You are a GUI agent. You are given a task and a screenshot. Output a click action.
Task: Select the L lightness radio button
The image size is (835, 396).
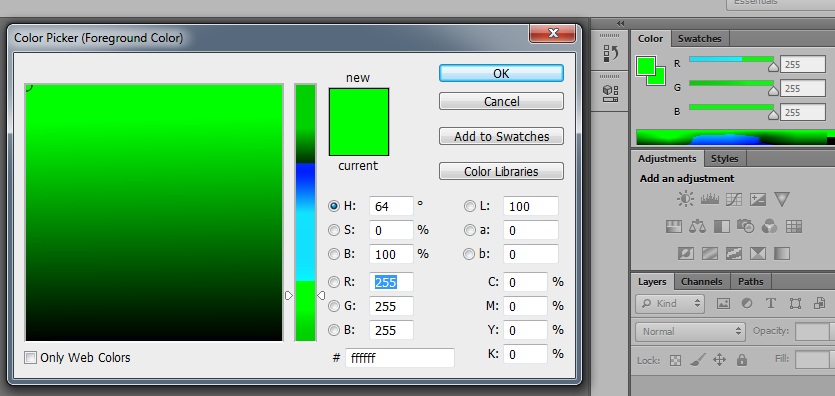(x=470, y=206)
